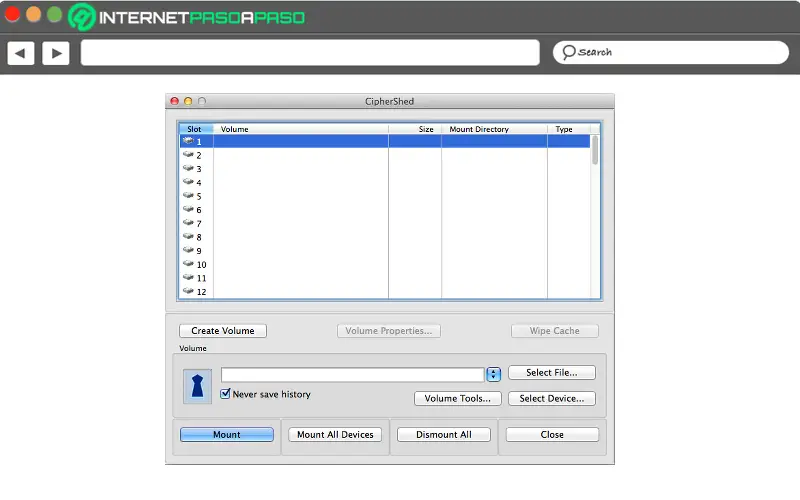
Task: Click slot number 7 text
Action: 199,223
